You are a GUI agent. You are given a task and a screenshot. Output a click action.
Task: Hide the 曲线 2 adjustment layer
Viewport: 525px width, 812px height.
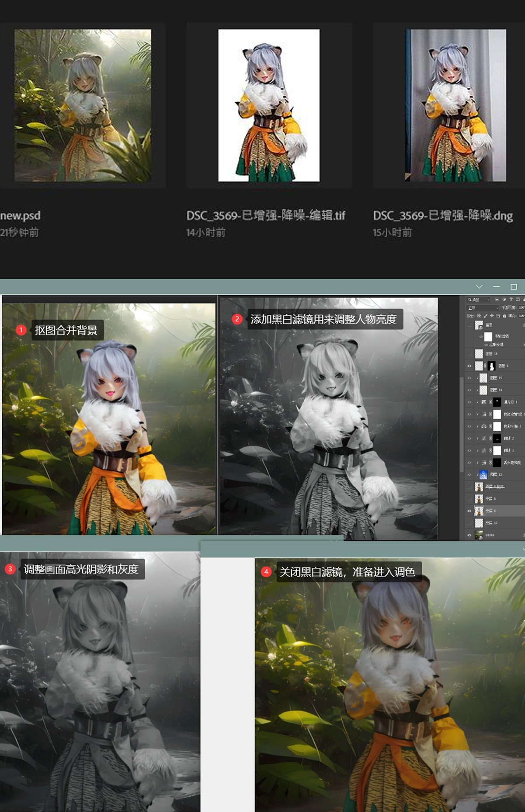point(469,439)
